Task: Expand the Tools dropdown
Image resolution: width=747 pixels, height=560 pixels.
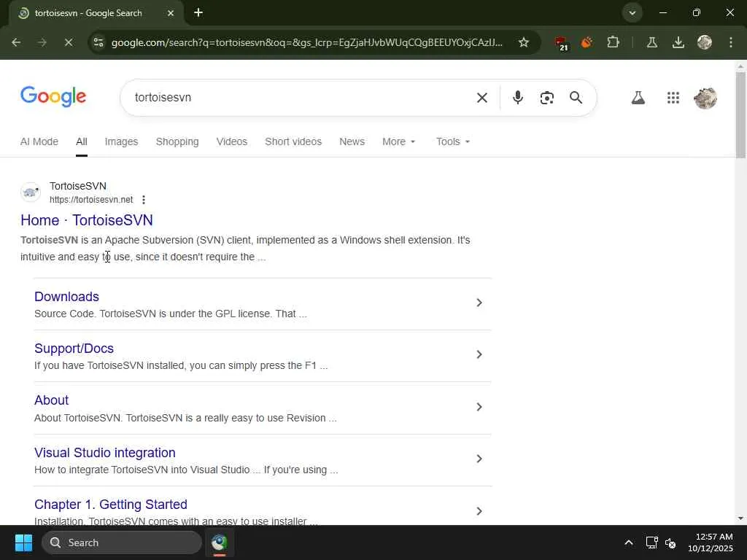Action: (452, 142)
